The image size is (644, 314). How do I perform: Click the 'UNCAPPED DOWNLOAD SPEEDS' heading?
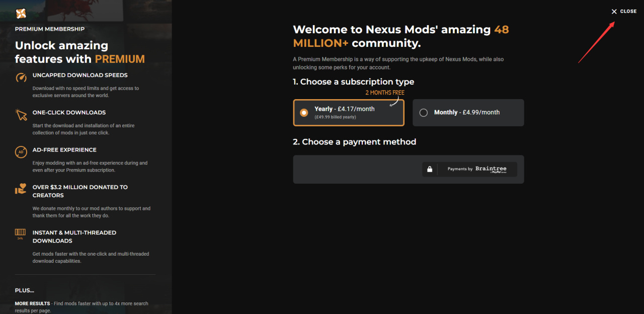(80, 75)
